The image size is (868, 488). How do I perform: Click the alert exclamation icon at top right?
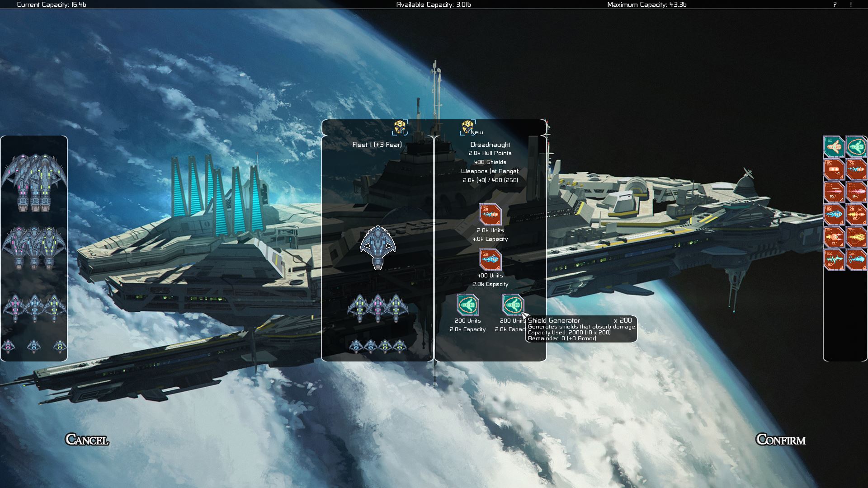pyautogui.click(x=851, y=5)
